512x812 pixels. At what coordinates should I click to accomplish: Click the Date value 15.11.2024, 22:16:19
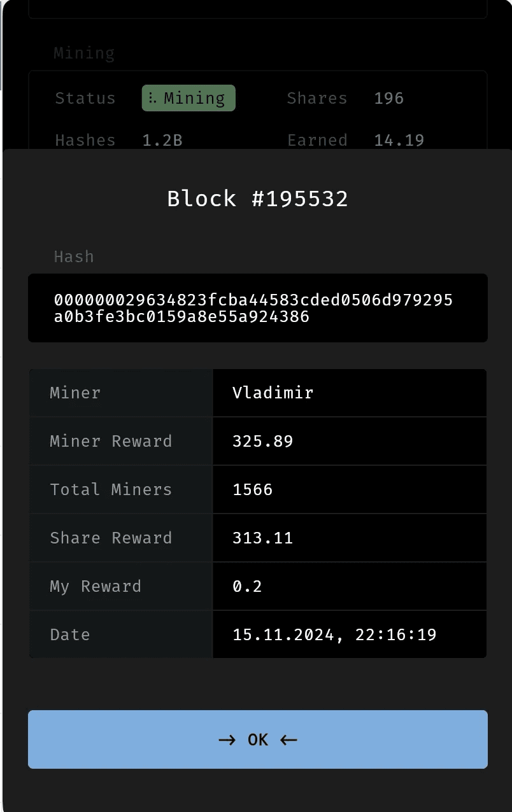click(x=334, y=634)
